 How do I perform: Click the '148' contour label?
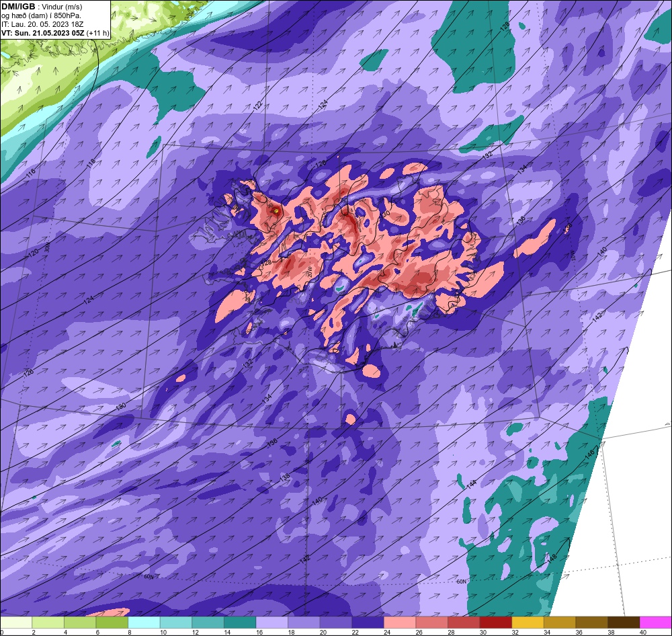[x=552, y=559]
